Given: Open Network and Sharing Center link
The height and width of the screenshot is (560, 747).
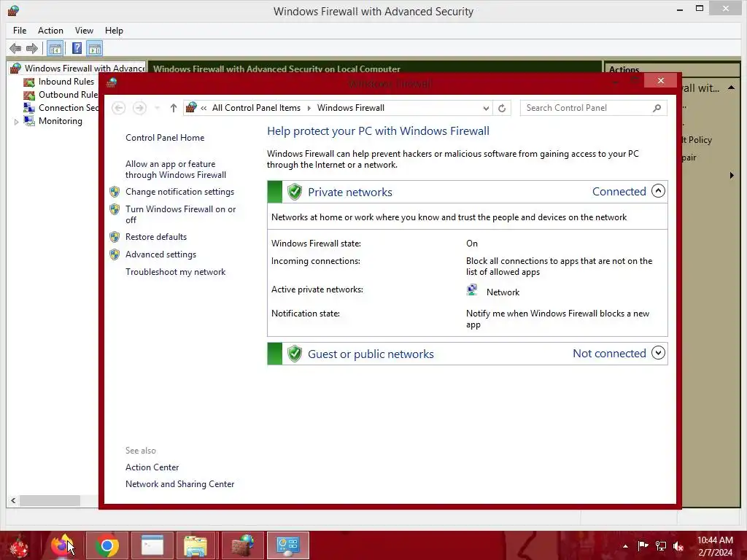Looking at the screenshot, I should coord(179,484).
